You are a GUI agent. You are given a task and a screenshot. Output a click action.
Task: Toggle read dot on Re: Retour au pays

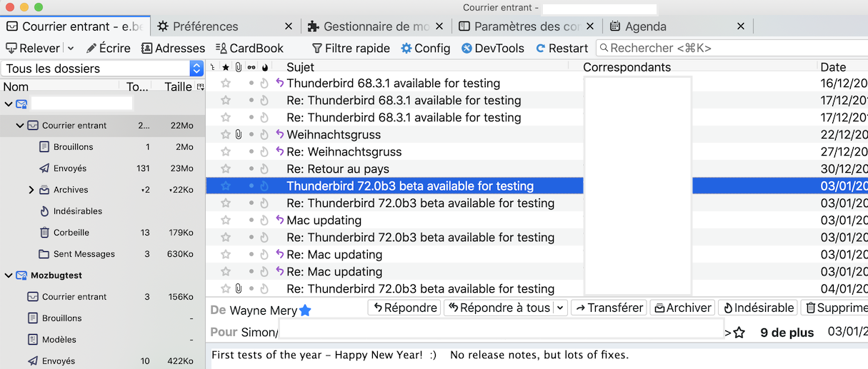[251, 169]
